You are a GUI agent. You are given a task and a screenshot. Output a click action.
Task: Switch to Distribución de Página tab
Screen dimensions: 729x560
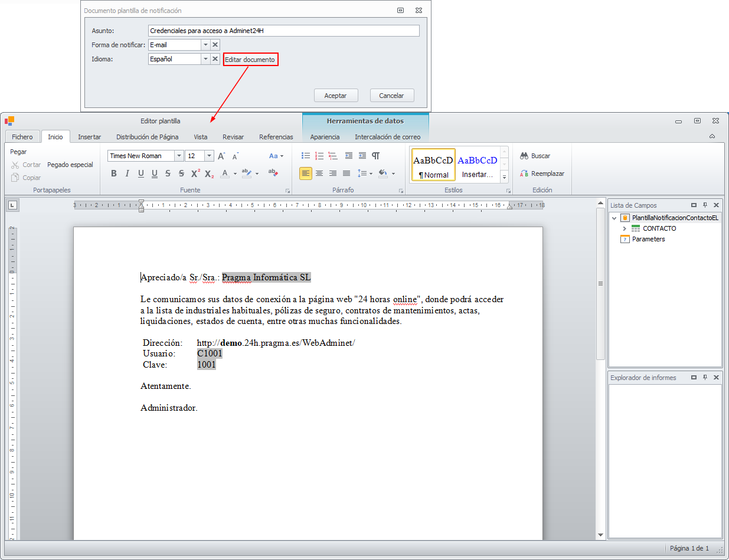(x=148, y=137)
